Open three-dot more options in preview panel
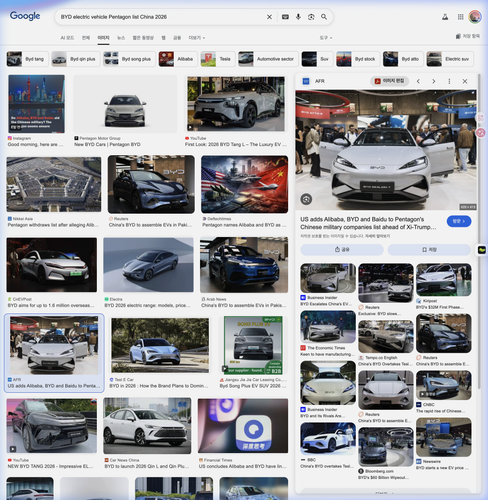Screen dimensions: 488x500 click(x=449, y=81)
